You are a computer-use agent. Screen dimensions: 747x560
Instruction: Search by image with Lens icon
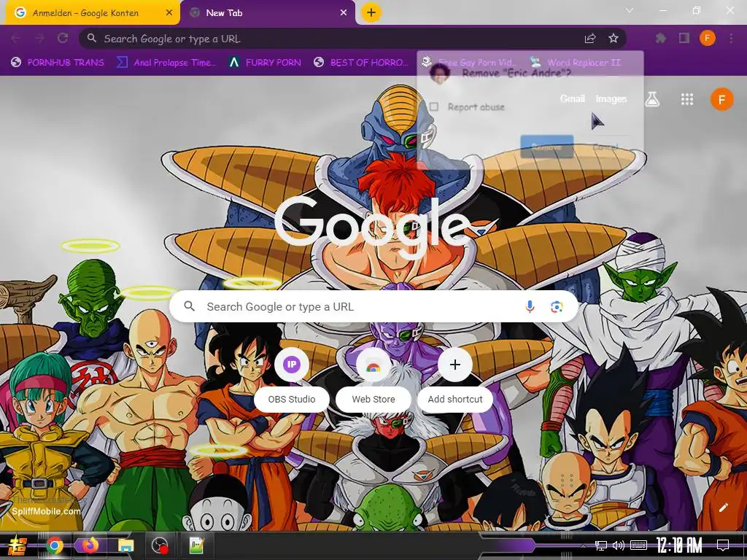click(557, 306)
